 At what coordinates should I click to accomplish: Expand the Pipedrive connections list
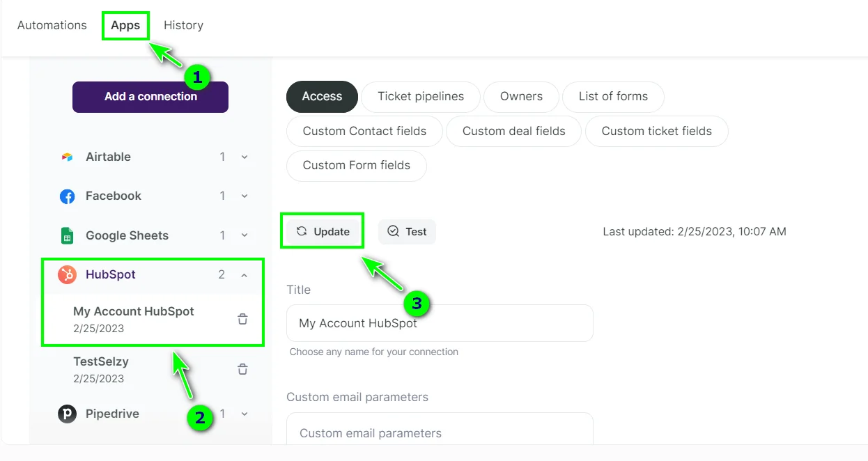[x=245, y=414]
